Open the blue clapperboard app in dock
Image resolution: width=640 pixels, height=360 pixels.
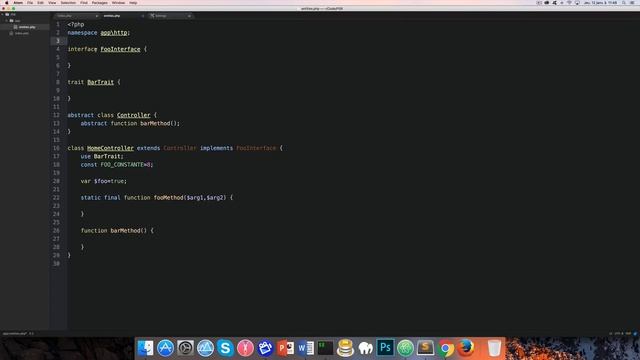pyautogui.click(x=265, y=348)
